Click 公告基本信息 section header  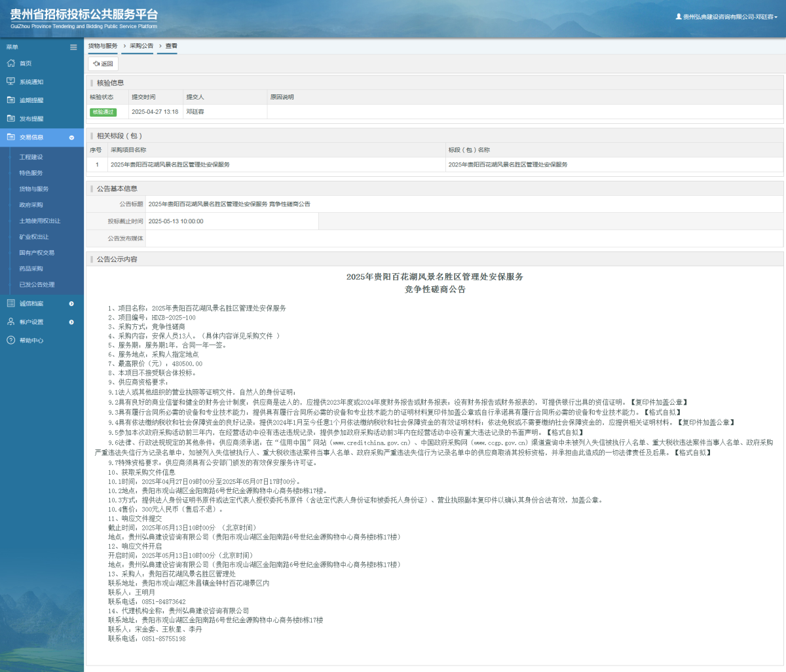[x=117, y=189]
